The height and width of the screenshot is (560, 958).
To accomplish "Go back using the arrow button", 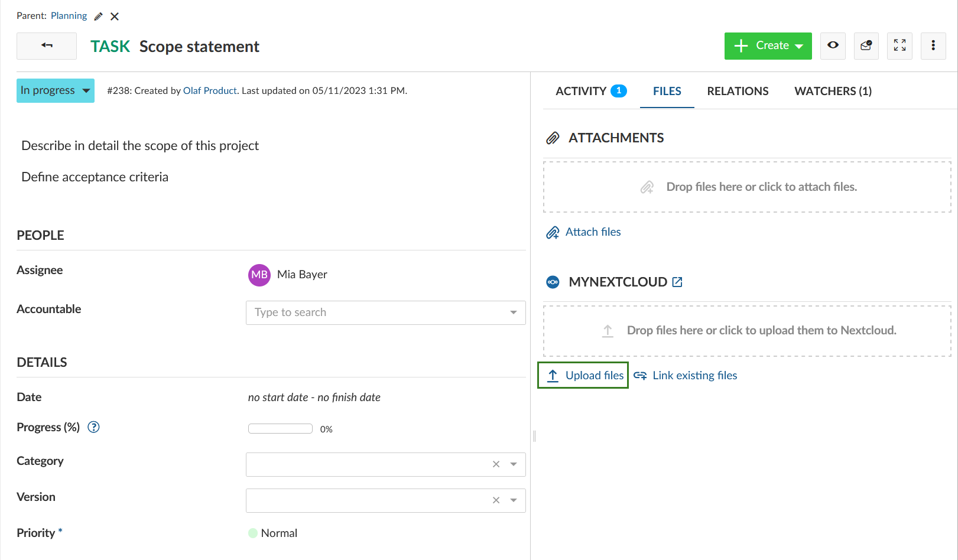I will click(47, 45).
